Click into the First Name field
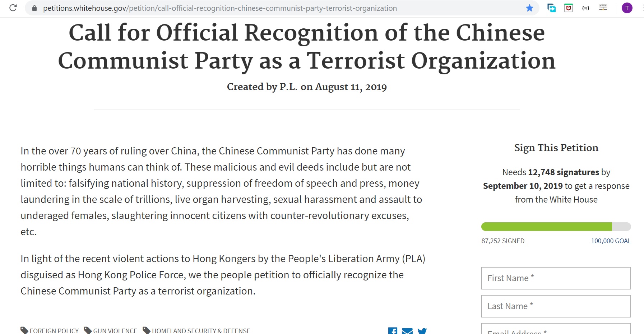644x334 pixels. tap(556, 278)
